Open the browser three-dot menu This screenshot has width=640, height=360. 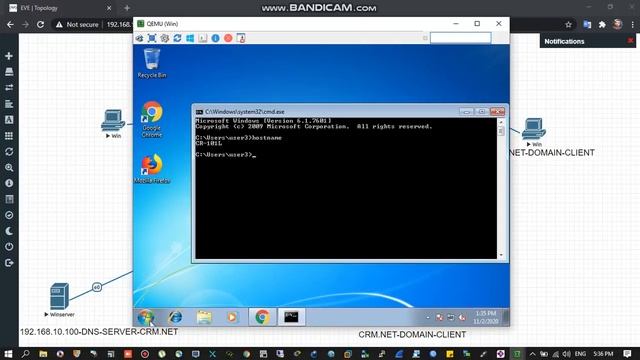click(x=633, y=24)
